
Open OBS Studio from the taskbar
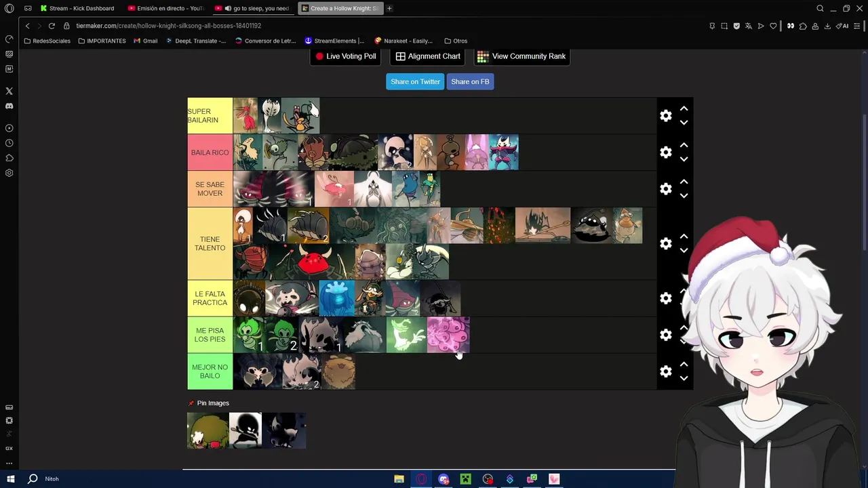pos(488,479)
